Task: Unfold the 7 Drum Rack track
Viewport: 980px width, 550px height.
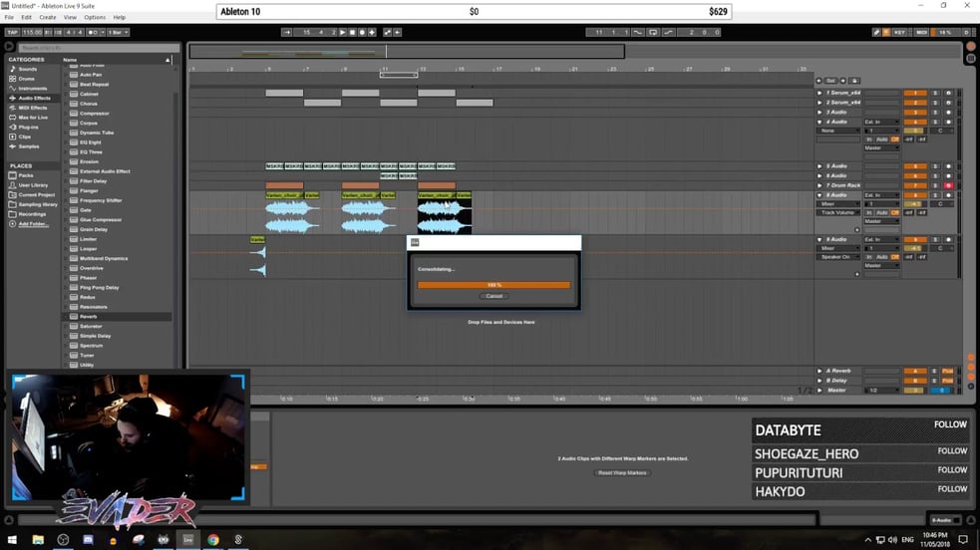Action: (819, 185)
